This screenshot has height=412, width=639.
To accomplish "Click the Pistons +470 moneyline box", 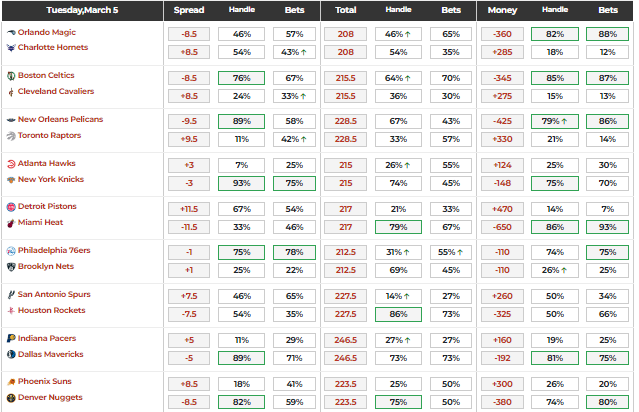I will tap(503, 207).
